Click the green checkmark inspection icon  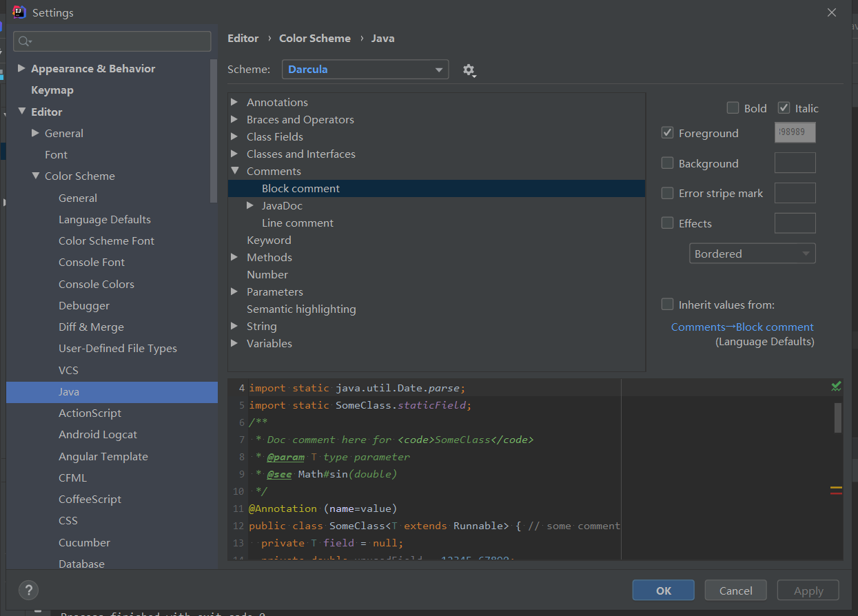(836, 387)
